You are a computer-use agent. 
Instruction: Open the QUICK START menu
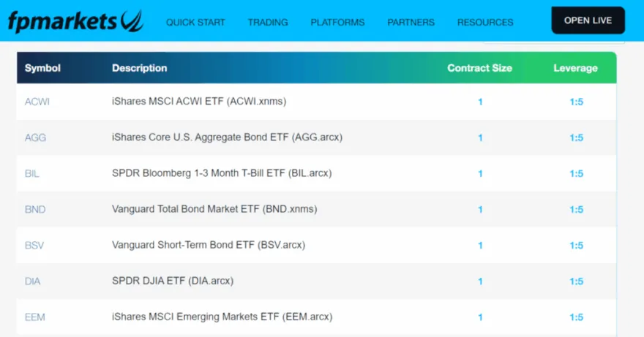(x=195, y=23)
